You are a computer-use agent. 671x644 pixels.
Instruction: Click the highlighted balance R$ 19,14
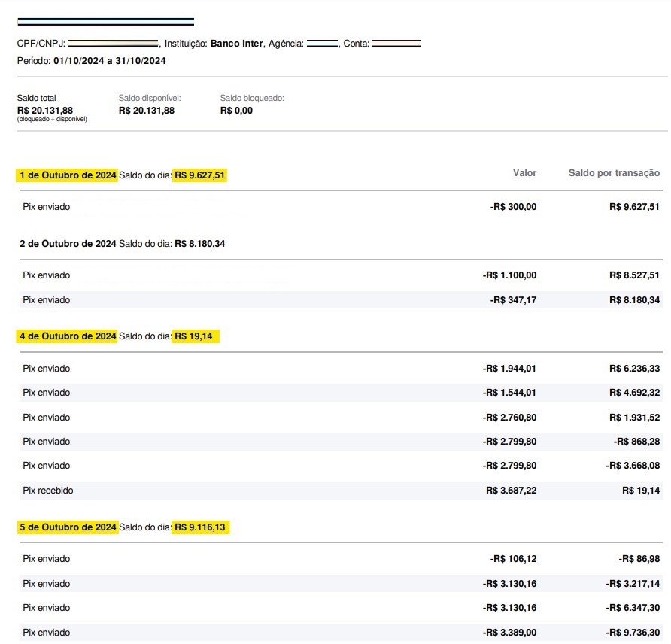coord(196,336)
